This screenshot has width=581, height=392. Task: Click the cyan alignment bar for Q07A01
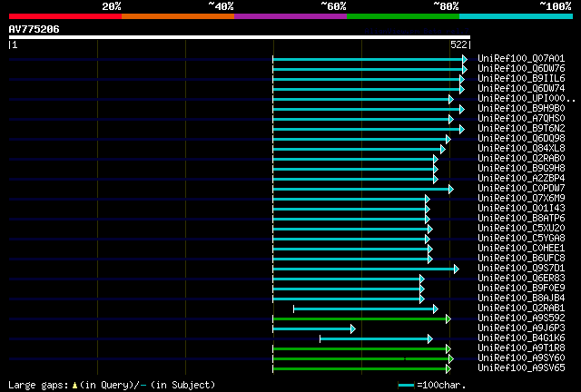point(369,59)
